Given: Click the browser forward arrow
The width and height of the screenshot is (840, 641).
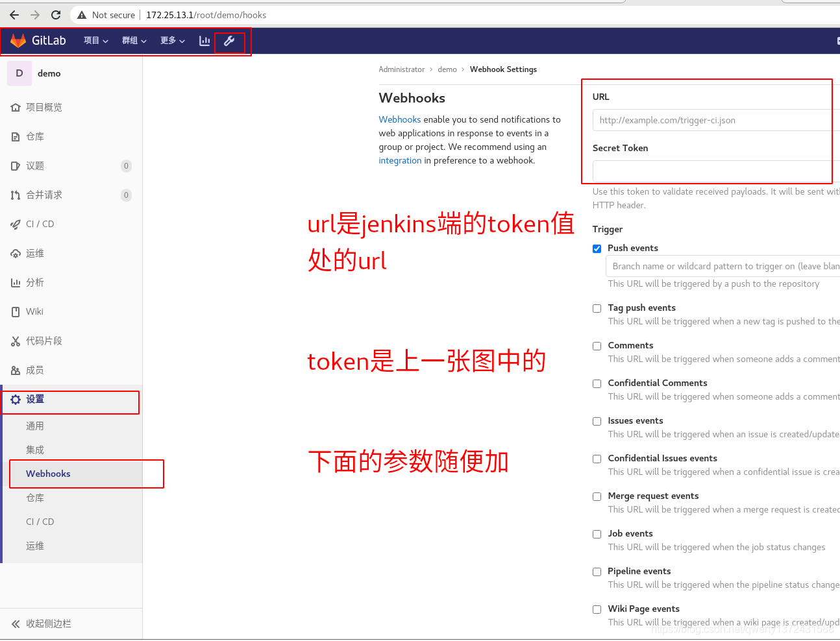Looking at the screenshot, I should tap(35, 15).
